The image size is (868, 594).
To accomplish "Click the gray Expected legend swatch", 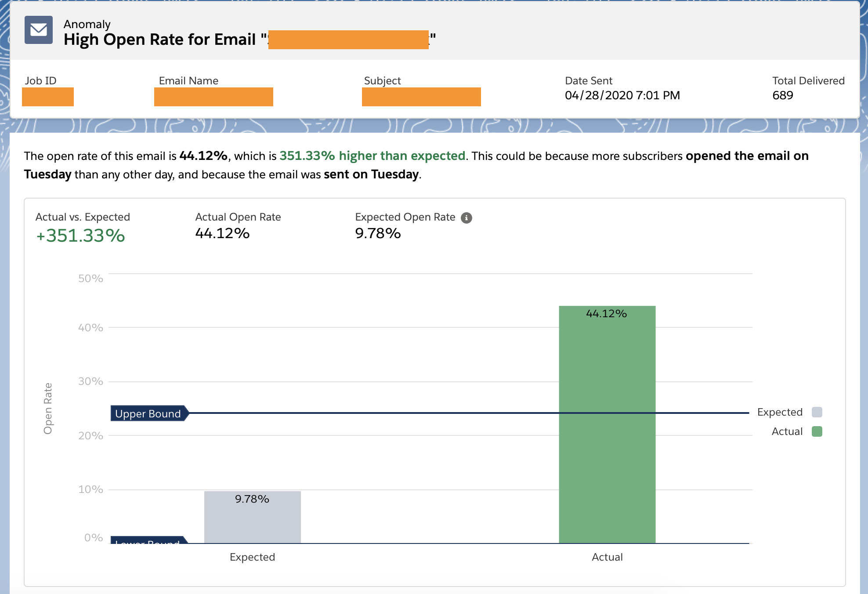I will [817, 412].
